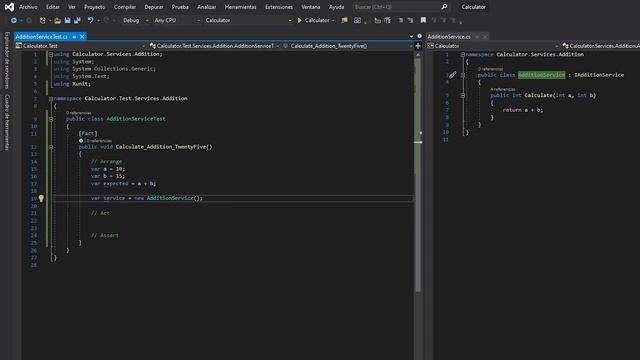Click the open file folder icon
The height and width of the screenshot is (360, 640).
(x=58, y=20)
